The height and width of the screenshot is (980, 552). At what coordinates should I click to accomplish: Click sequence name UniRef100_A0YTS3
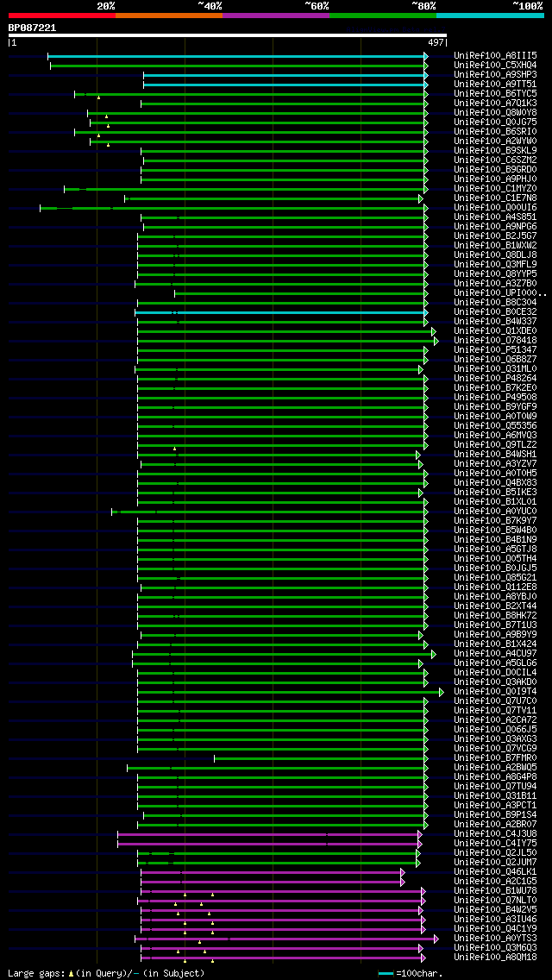point(495,939)
